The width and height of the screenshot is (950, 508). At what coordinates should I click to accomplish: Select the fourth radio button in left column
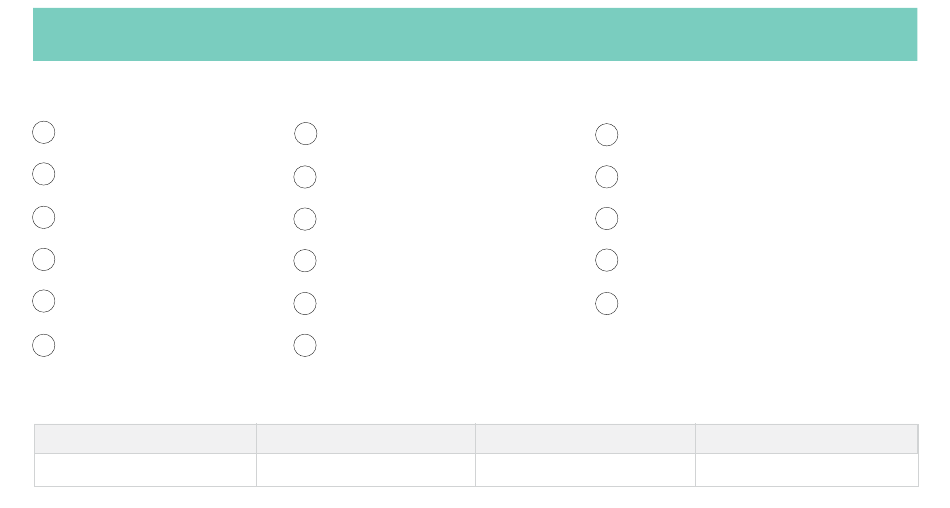coord(44,259)
